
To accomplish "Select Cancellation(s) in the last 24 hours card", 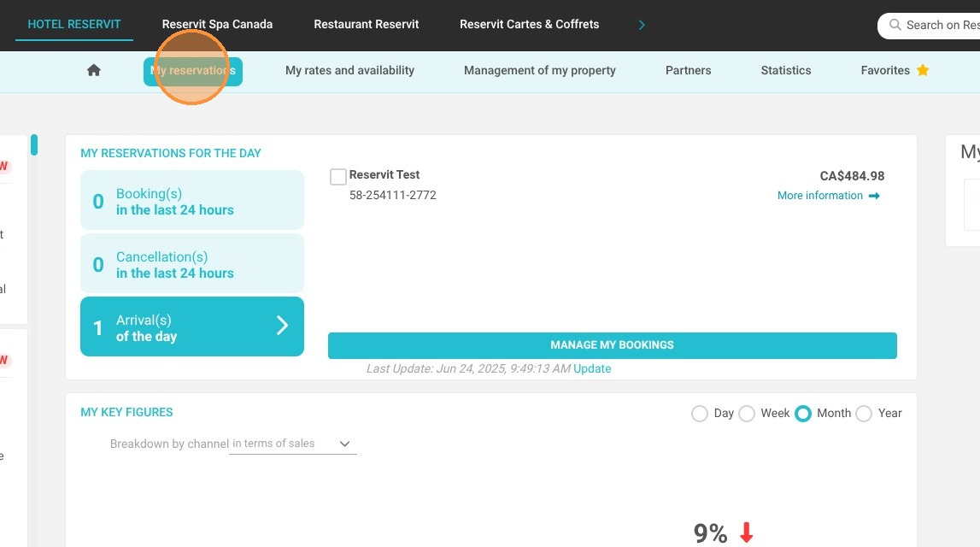I will pyautogui.click(x=192, y=264).
